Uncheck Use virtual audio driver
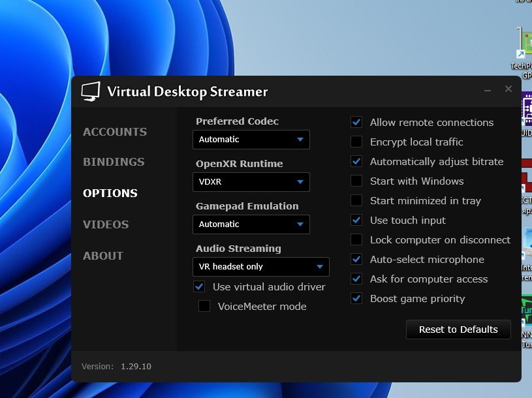 (199, 286)
